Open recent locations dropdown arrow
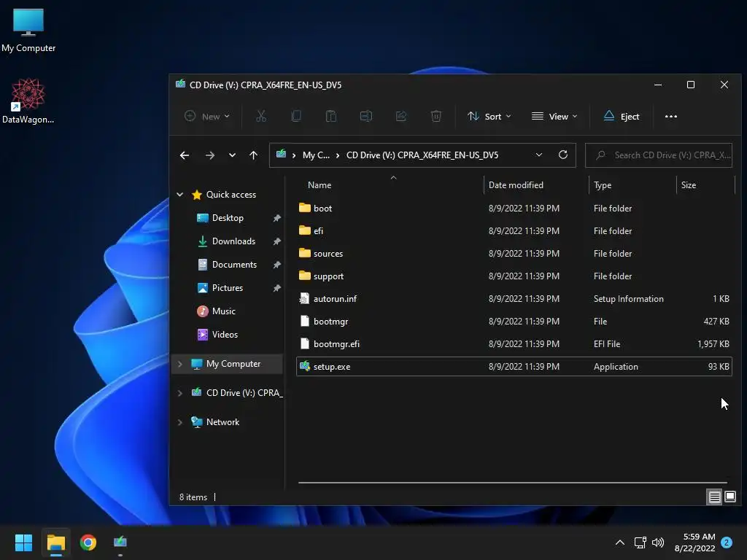Screen dimensions: 747x560 (232, 155)
